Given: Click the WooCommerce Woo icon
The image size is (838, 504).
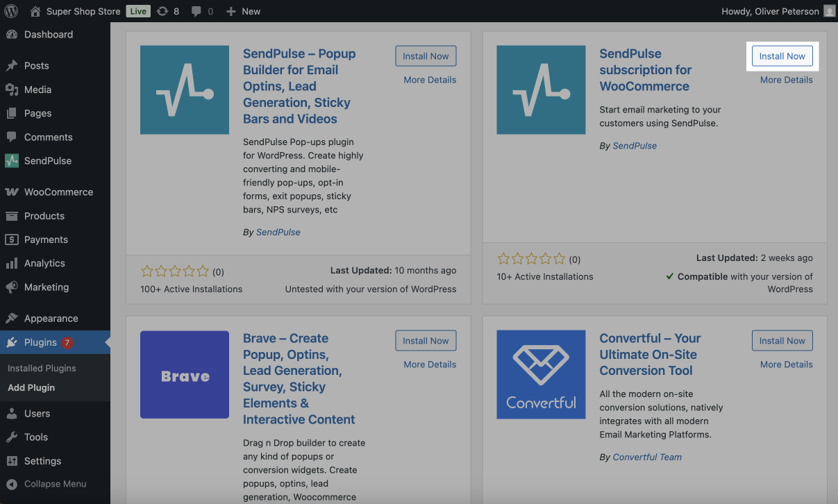Looking at the screenshot, I should point(12,192).
